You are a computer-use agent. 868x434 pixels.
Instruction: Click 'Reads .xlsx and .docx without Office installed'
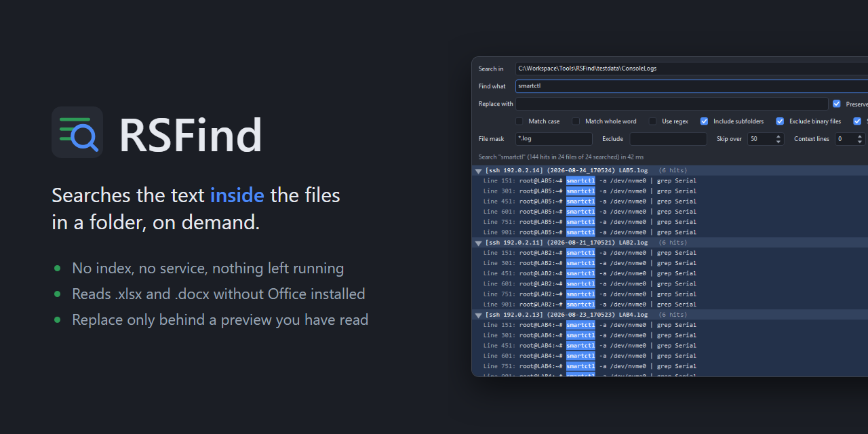[x=219, y=294]
